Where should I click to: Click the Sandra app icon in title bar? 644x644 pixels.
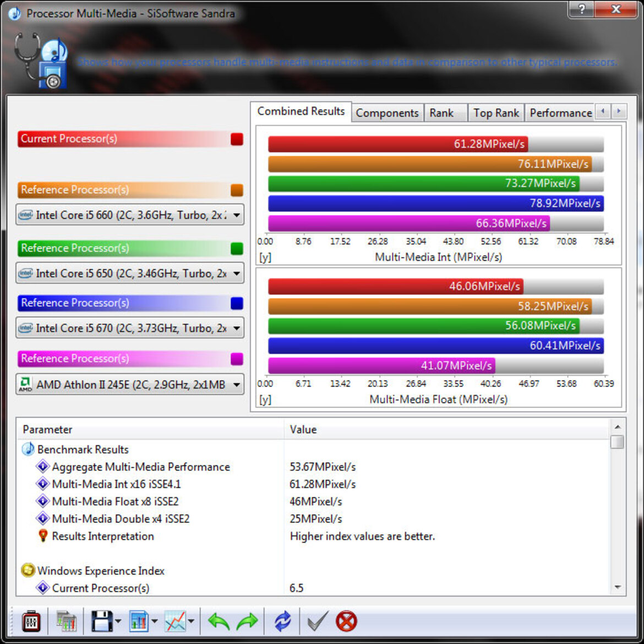pyautogui.click(x=15, y=14)
